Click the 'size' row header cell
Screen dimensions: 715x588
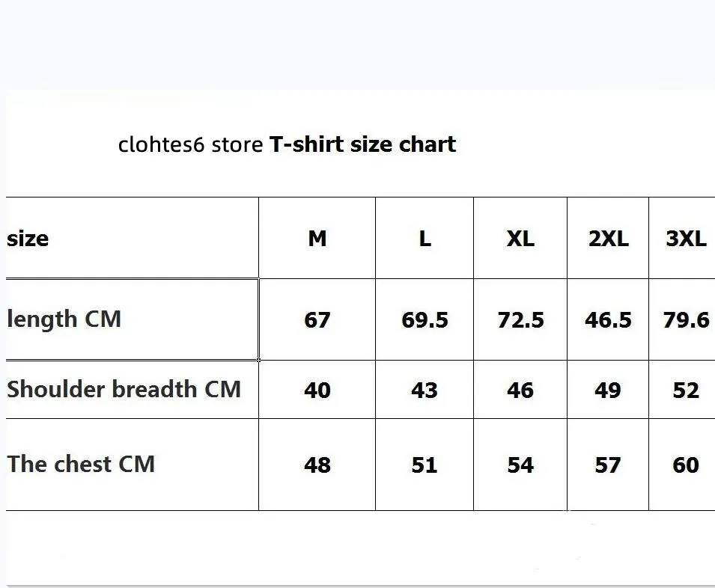[x=28, y=239]
